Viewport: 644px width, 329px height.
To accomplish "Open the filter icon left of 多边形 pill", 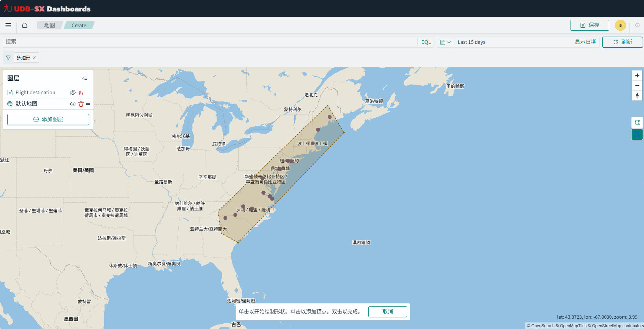I will coord(8,57).
